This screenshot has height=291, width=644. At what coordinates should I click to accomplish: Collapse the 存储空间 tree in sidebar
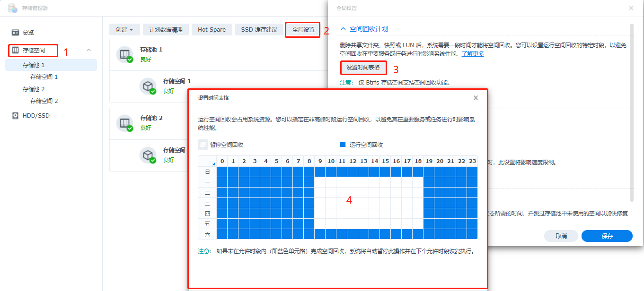(x=88, y=50)
